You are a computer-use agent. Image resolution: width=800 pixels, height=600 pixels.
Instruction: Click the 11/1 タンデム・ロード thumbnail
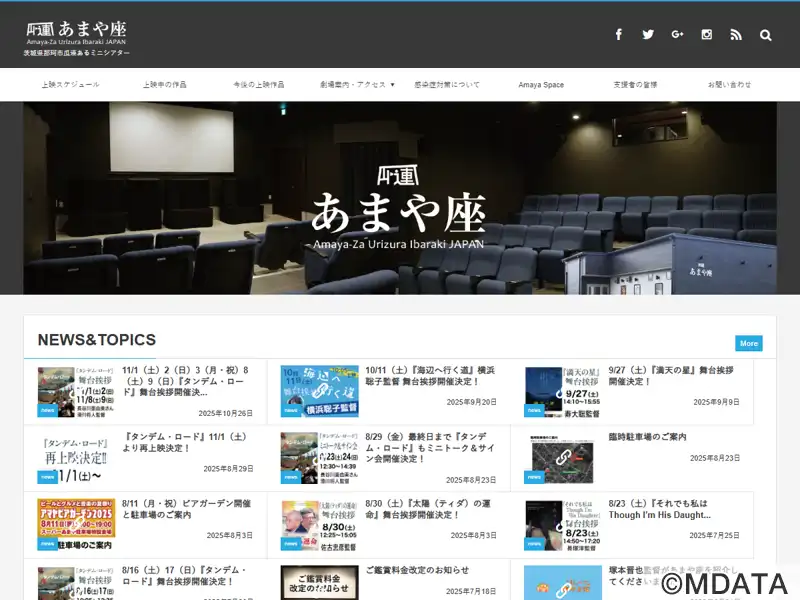click(x=76, y=391)
